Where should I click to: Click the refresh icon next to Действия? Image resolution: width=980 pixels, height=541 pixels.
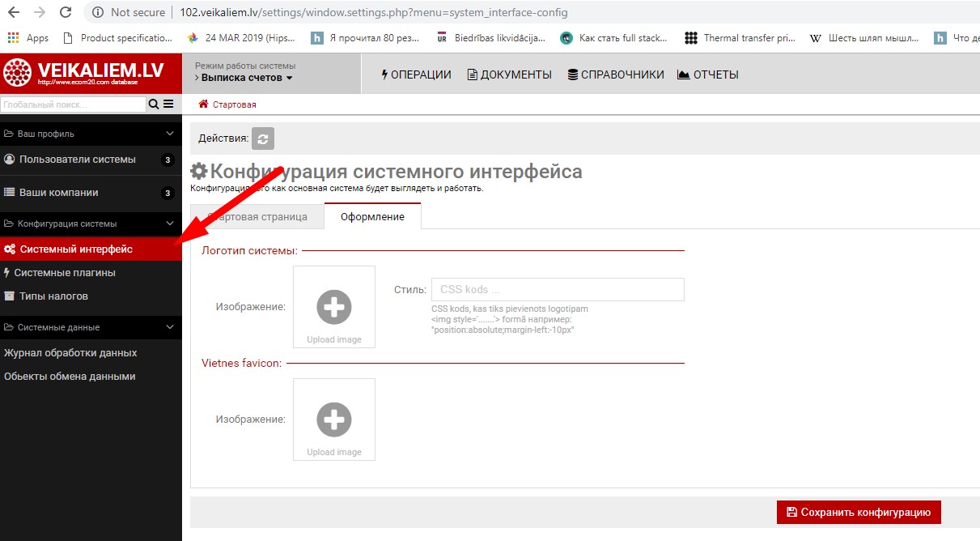pyautogui.click(x=263, y=139)
